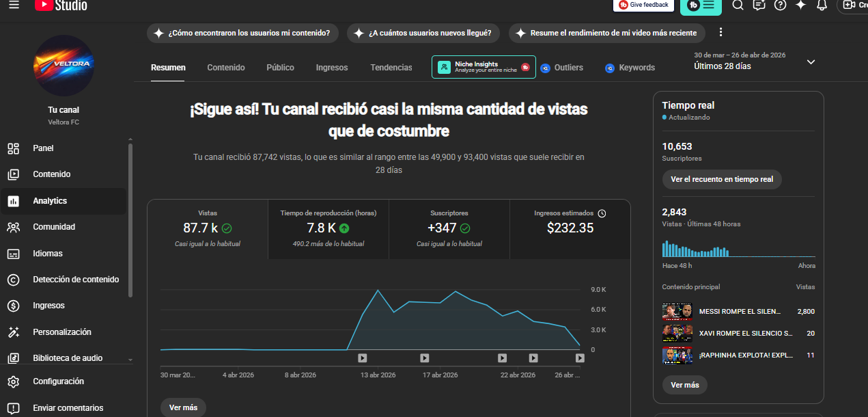Viewport: 868px width, 417px height.
Task: Open the help question mark icon
Action: coord(781,5)
